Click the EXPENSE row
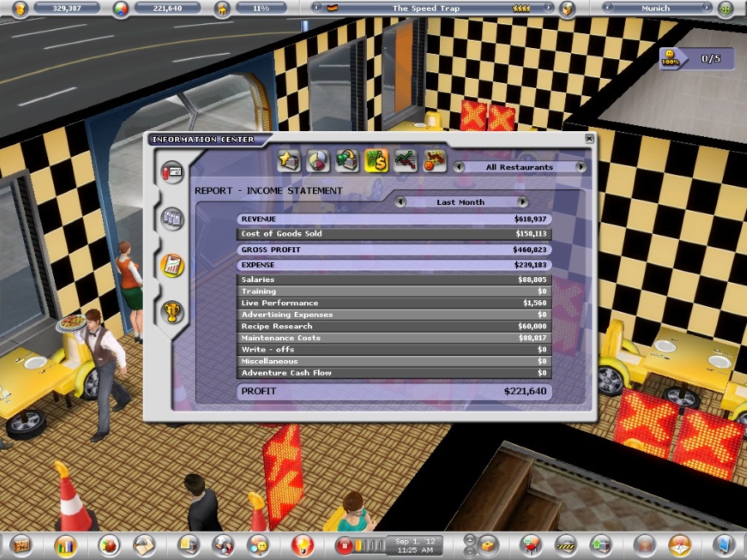Image resolution: width=747 pixels, height=560 pixels. [394, 265]
